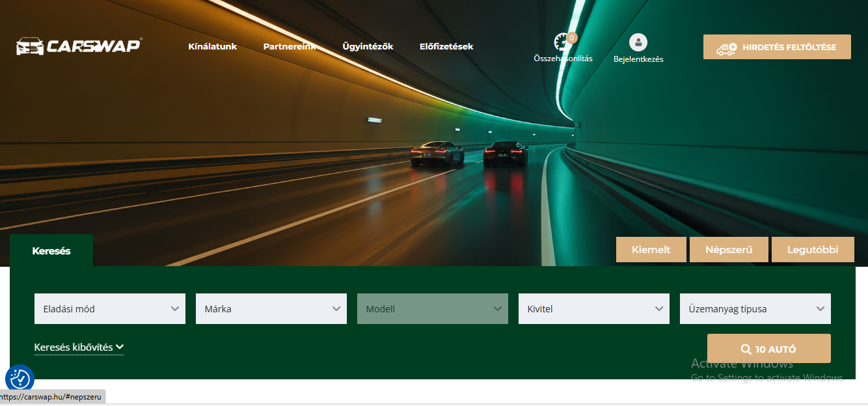
Task: Show the Legutóbbi listings tab
Action: click(x=813, y=250)
